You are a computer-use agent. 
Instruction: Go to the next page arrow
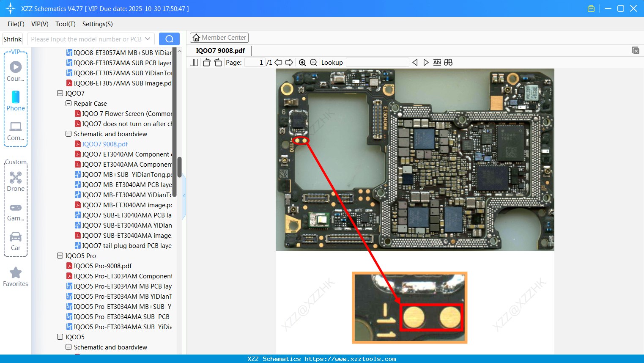pyautogui.click(x=289, y=62)
